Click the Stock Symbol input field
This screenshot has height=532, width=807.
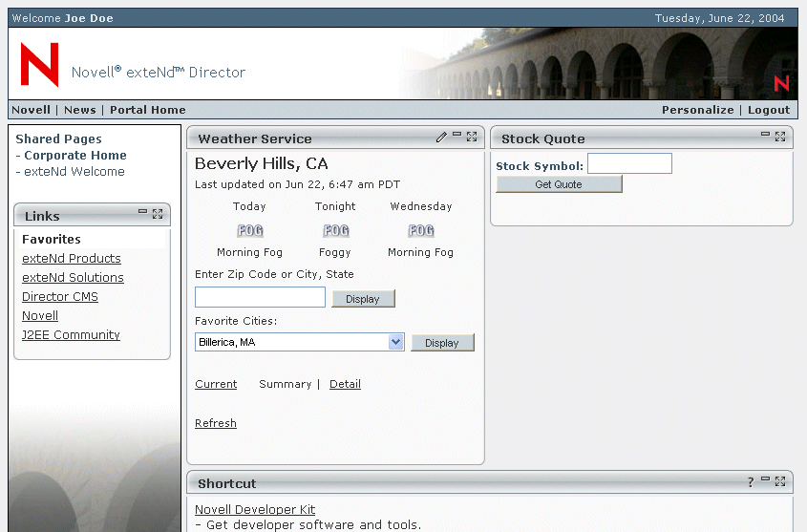(x=630, y=163)
